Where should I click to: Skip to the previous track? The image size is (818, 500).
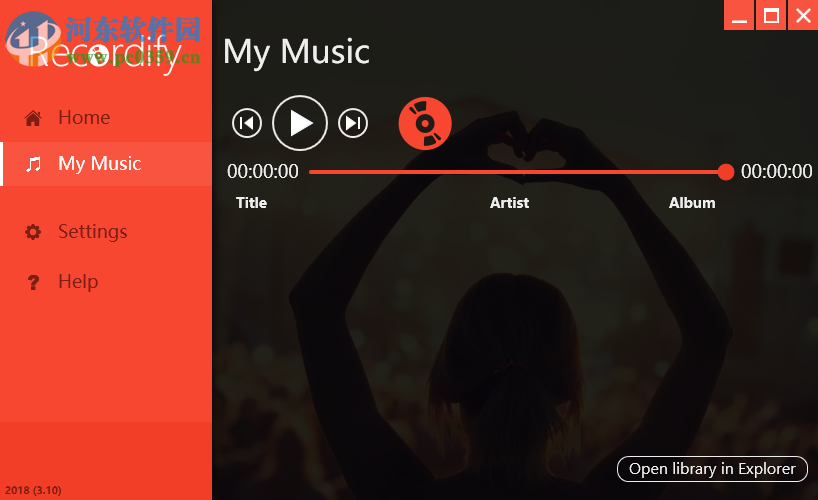coord(247,123)
